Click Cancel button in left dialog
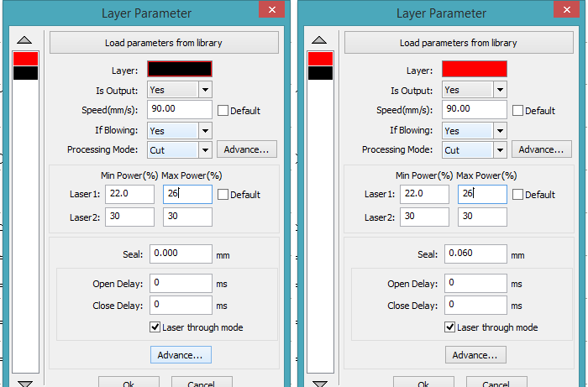This screenshot has width=588, height=387. [202, 382]
